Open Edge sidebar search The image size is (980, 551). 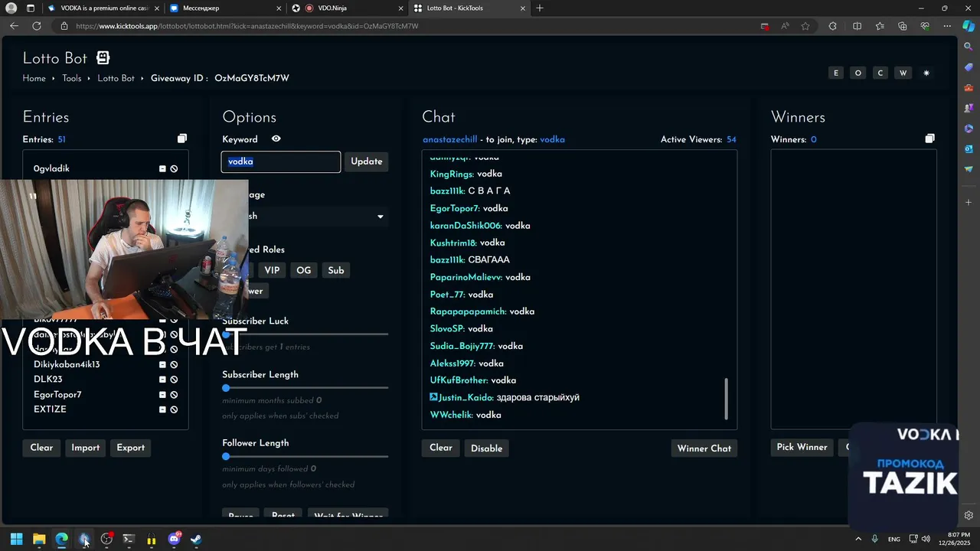click(969, 47)
